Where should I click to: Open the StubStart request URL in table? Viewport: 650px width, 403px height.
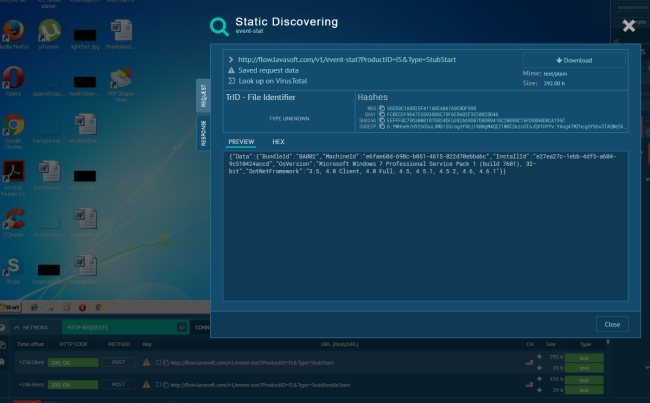(x=252, y=363)
